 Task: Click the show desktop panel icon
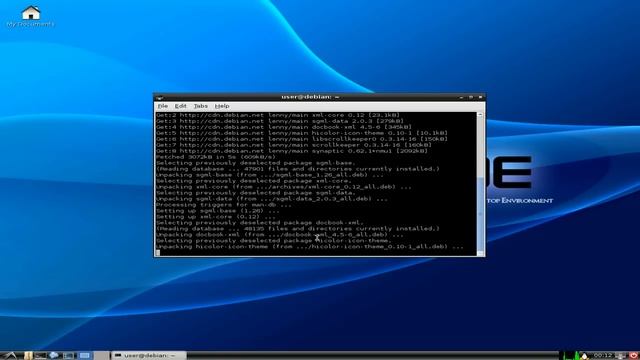[68, 356]
